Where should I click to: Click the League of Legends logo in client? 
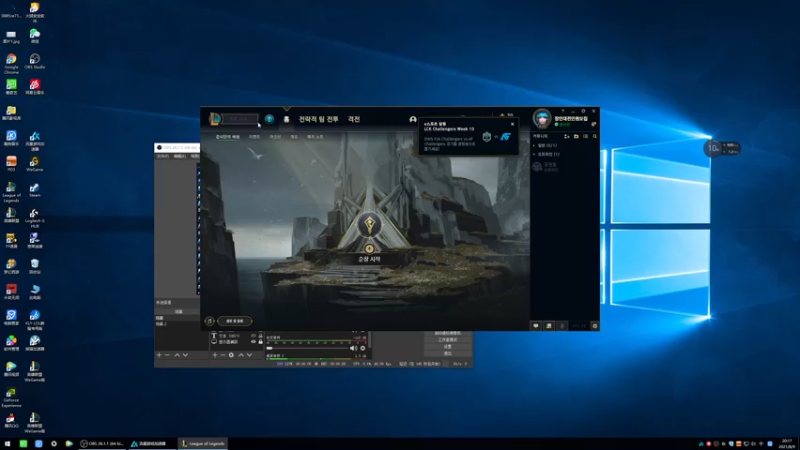click(x=215, y=118)
